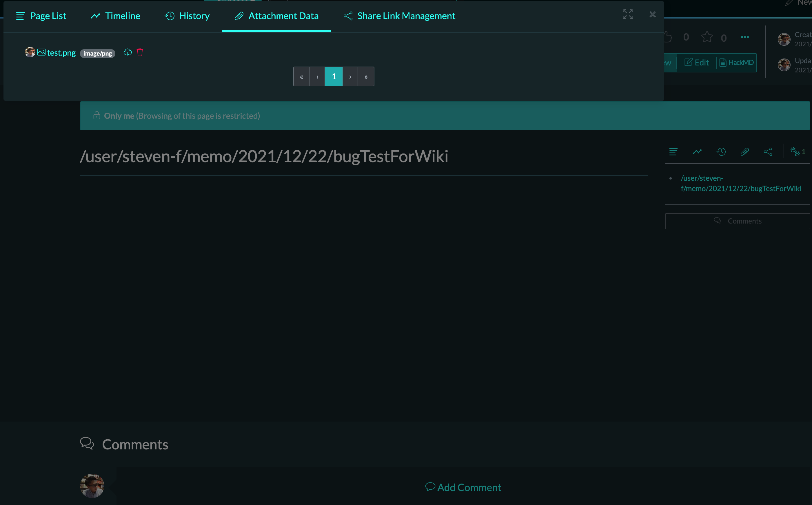Screen dimensions: 812x505
Task: View page timeline via sidebar graph icon
Action: [x=697, y=152]
